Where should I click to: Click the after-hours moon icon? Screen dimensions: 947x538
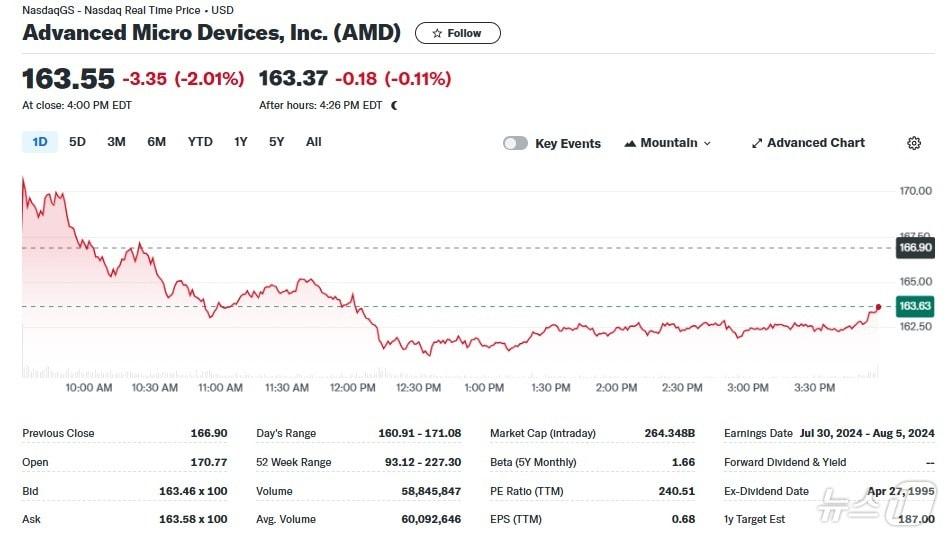pyautogui.click(x=394, y=105)
